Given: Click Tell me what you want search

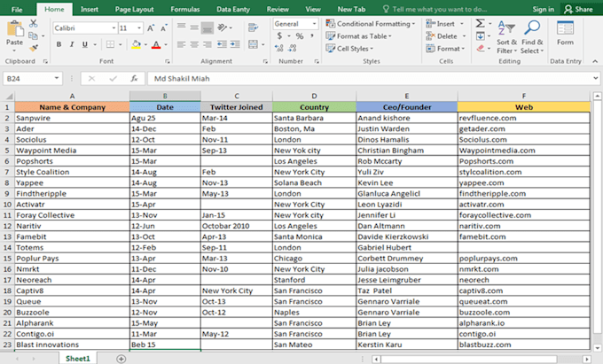Looking at the screenshot, I should pos(435,9).
